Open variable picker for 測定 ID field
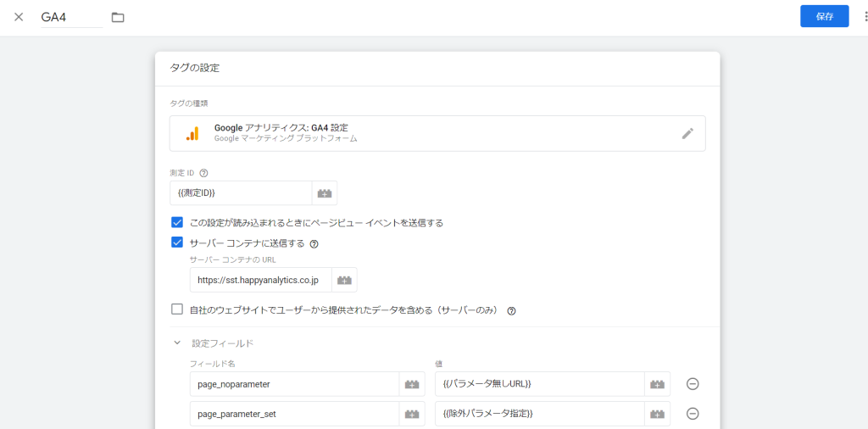This screenshot has height=429, width=868. [x=325, y=193]
